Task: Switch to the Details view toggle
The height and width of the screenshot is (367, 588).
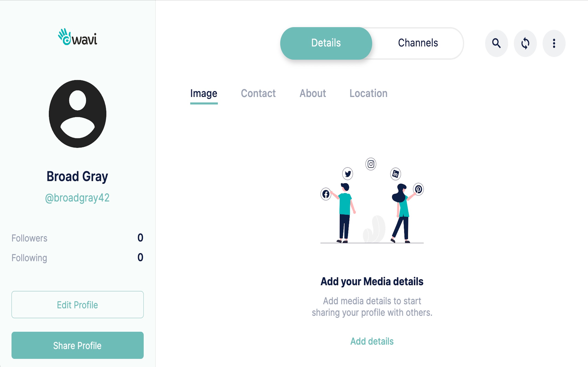Action: click(x=326, y=43)
